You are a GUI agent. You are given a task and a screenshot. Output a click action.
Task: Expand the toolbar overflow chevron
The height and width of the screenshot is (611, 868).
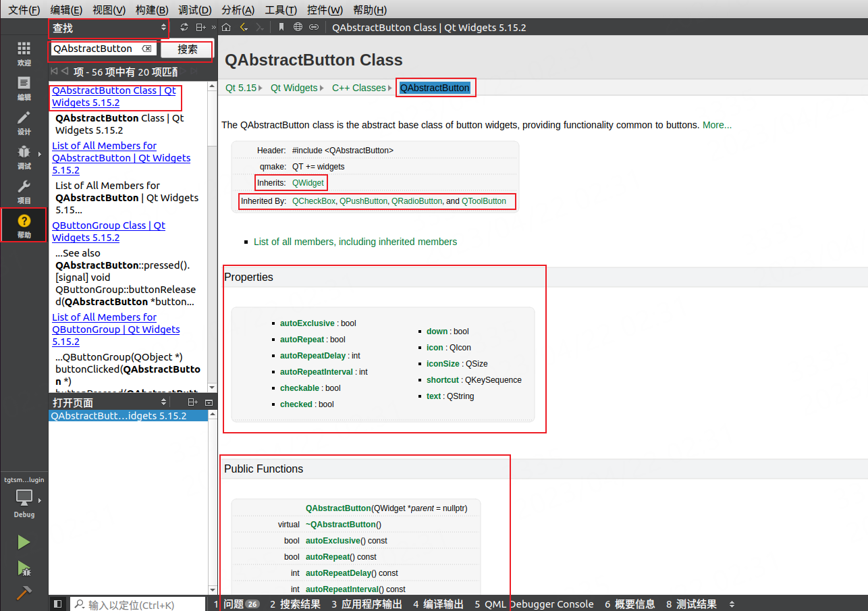click(x=213, y=27)
